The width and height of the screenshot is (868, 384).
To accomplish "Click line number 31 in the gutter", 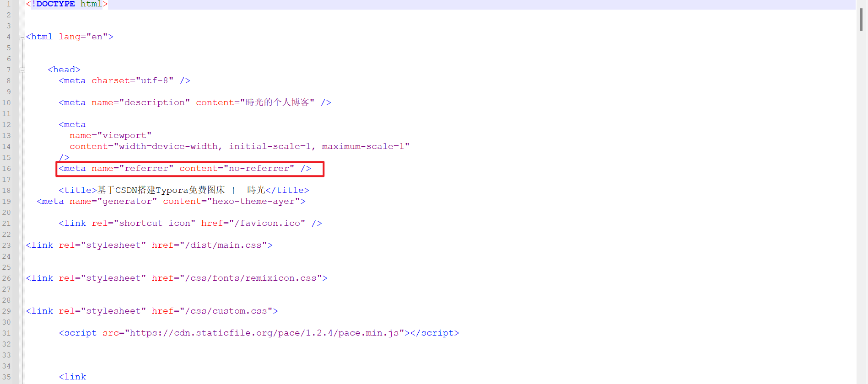I will [6, 333].
